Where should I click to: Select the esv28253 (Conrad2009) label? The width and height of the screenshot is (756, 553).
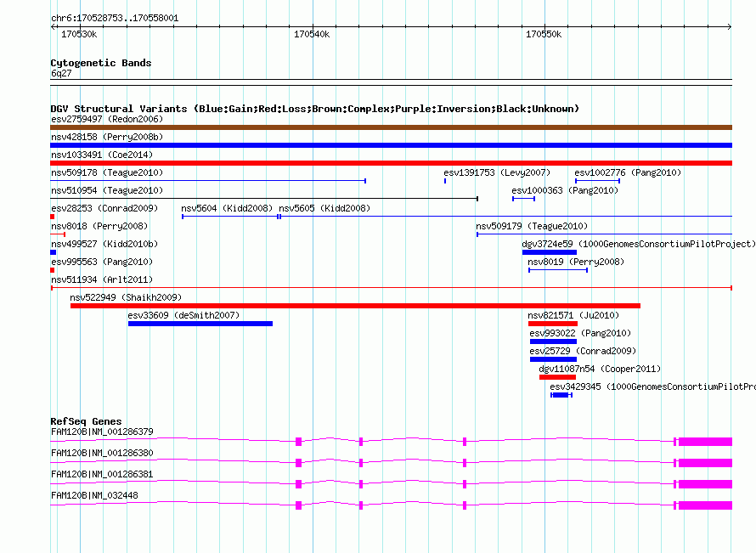click(x=104, y=208)
